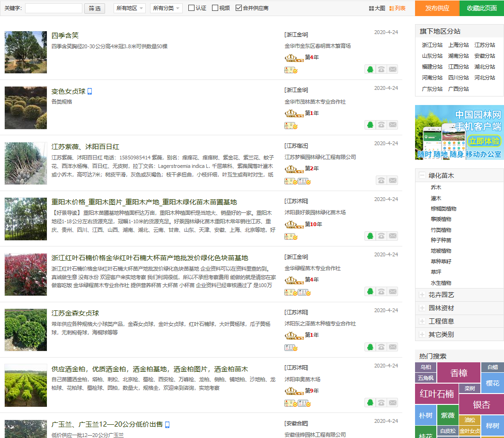Image resolution: width=504 pixels, height=438 pixels.
Task: Click the 中国园林网手机客户端 banner
Action: (x=460, y=132)
